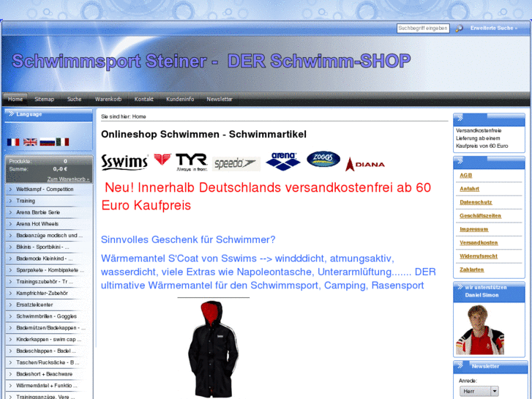532x399 pixels.
Task: Open Badeshort + Beachware category
Action: pyautogui.click(x=49, y=374)
